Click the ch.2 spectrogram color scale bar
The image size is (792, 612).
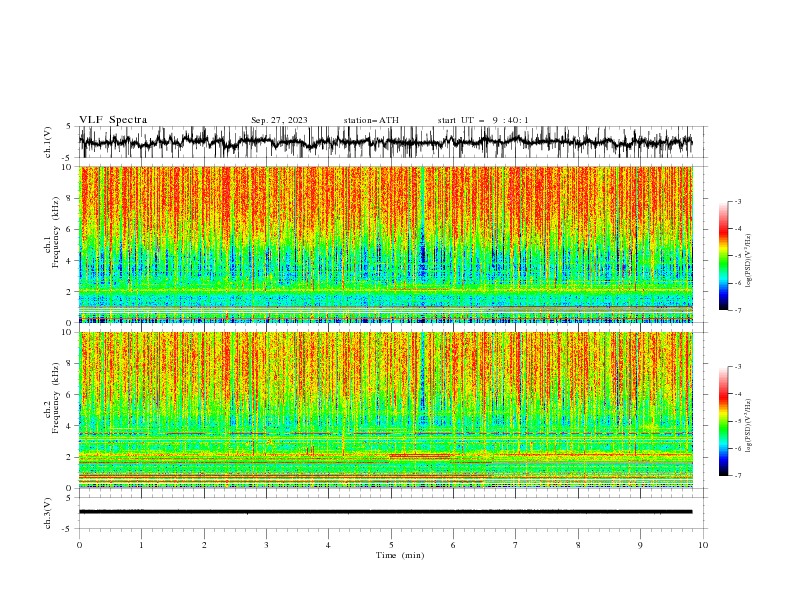point(724,421)
